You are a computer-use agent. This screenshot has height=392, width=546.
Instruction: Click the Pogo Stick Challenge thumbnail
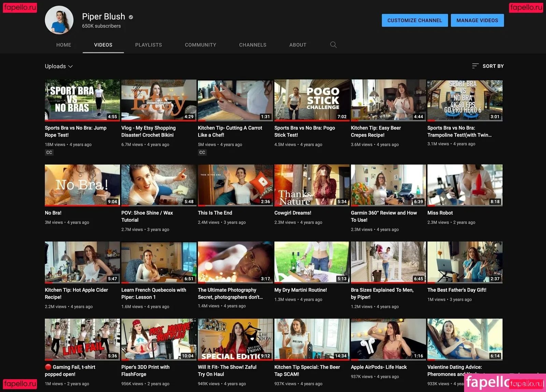coord(312,100)
